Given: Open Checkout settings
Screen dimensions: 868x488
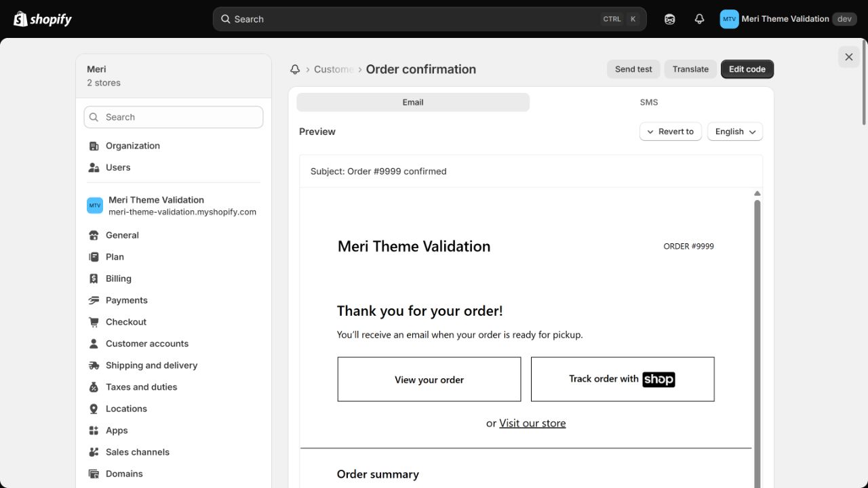Looking at the screenshot, I should point(174,322).
